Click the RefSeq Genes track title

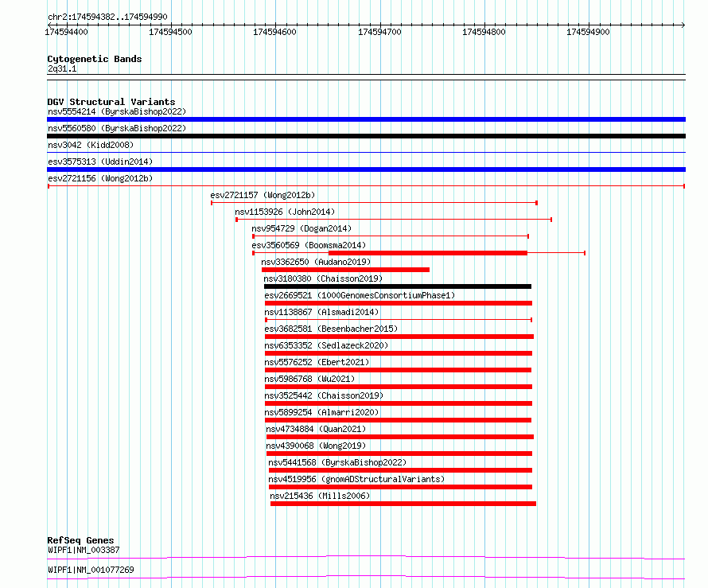pos(80,540)
